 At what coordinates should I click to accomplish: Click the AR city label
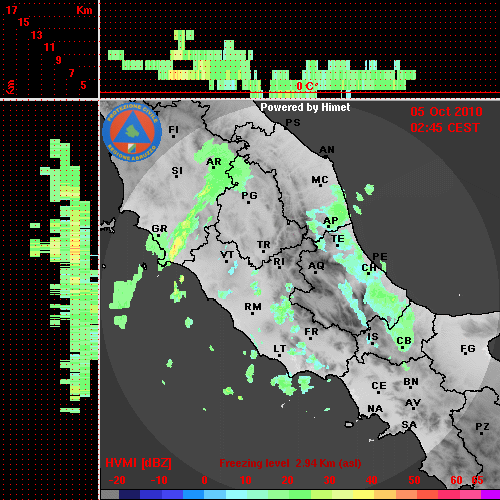[x=214, y=162]
